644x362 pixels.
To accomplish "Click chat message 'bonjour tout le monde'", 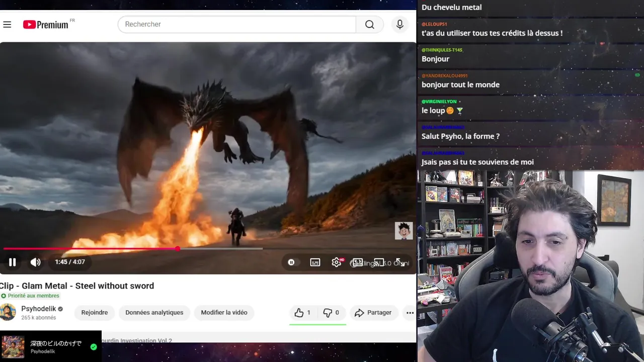I will (460, 84).
